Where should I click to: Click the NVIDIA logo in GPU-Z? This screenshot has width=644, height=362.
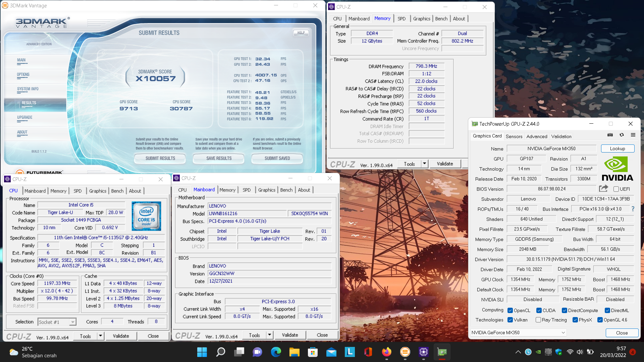617,169
